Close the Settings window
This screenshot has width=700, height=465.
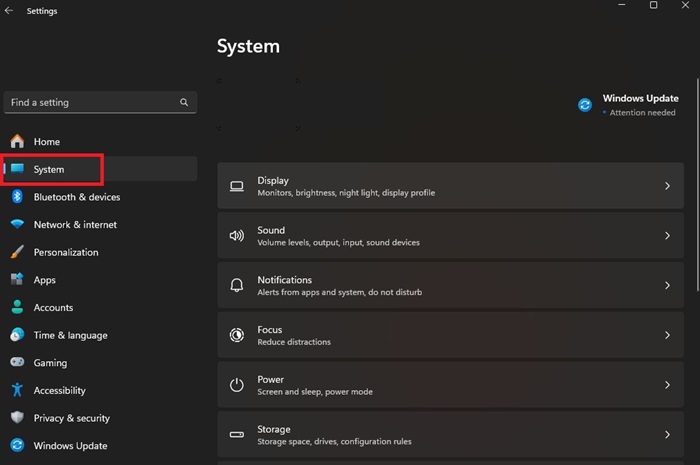tap(685, 5)
